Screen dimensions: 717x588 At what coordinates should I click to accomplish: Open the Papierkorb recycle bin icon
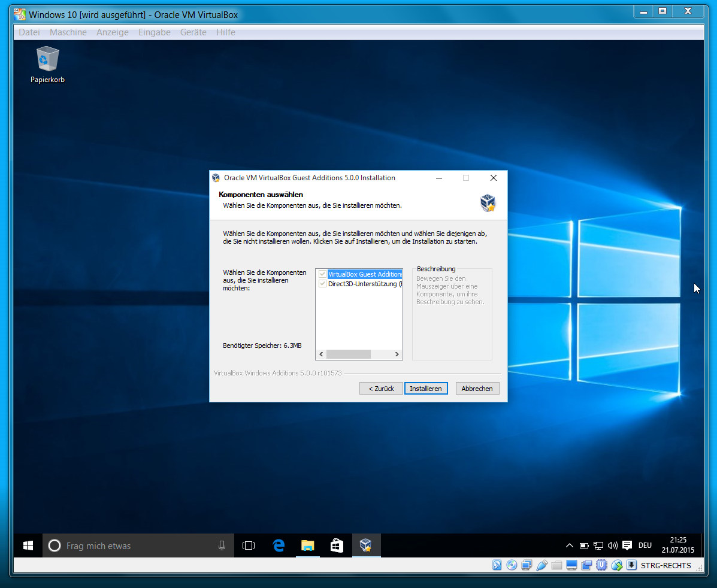(x=47, y=65)
